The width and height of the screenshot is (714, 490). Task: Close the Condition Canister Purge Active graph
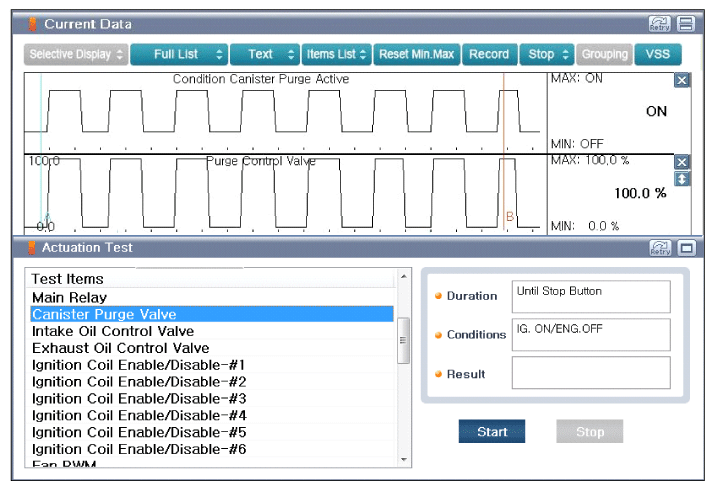click(x=682, y=80)
